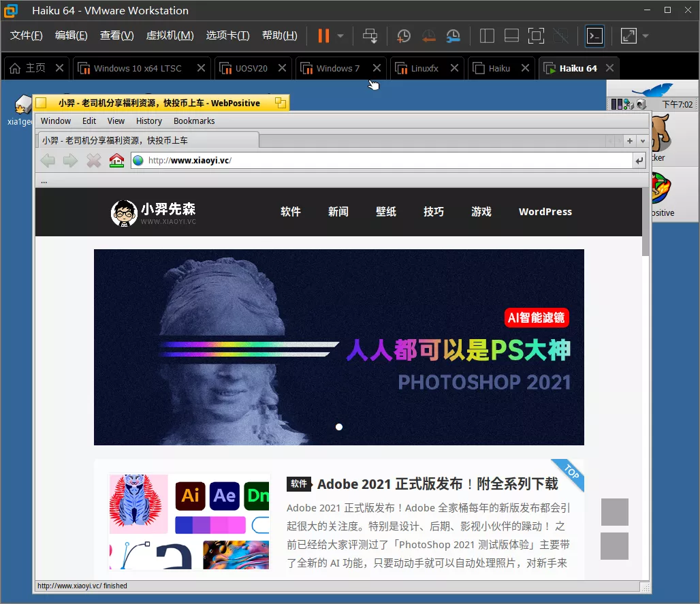This screenshot has width=700, height=604.
Task: Open the snapshot manager icon
Action: tap(453, 35)
